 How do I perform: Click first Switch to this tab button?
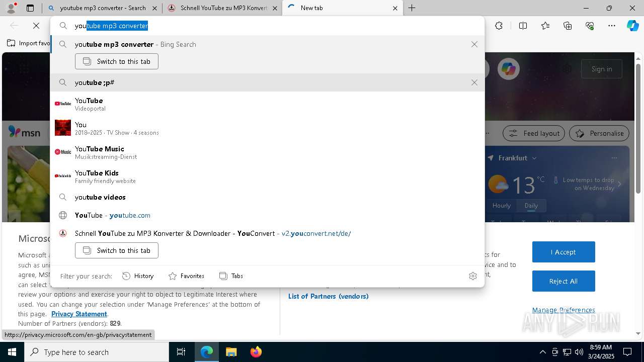pos(117,61)
